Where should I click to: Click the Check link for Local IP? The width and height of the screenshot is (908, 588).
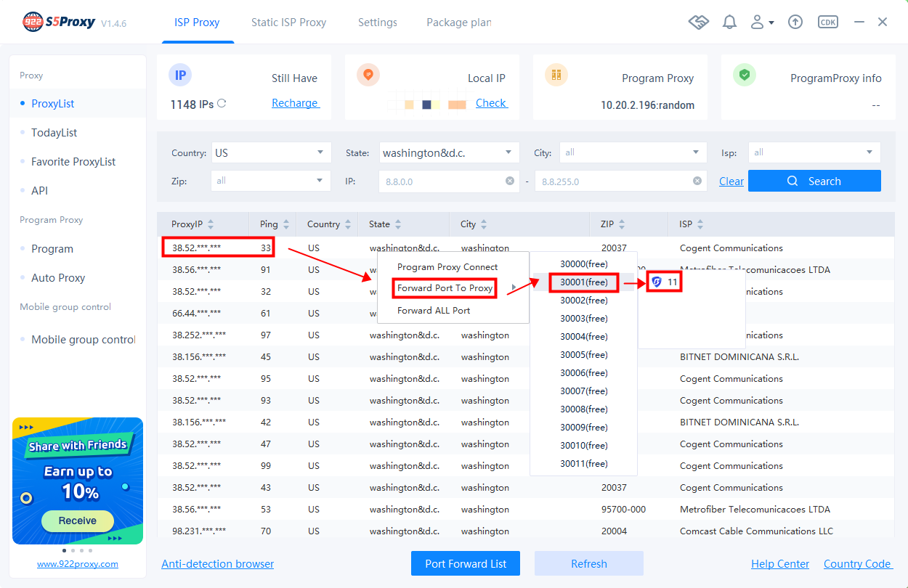491,103
